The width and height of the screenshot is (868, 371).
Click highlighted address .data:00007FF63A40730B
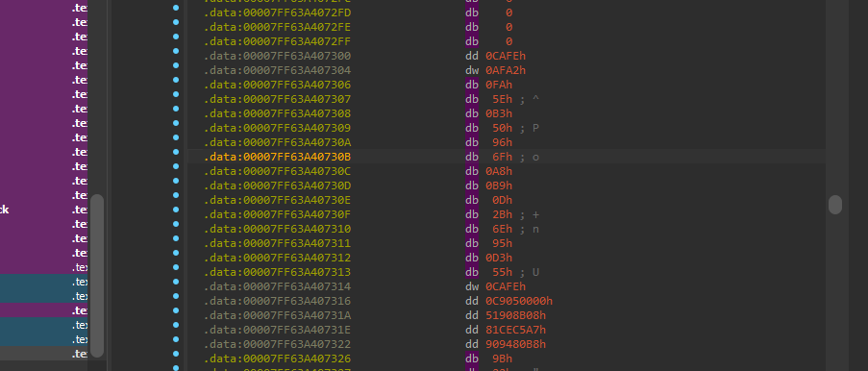point(277,158)
